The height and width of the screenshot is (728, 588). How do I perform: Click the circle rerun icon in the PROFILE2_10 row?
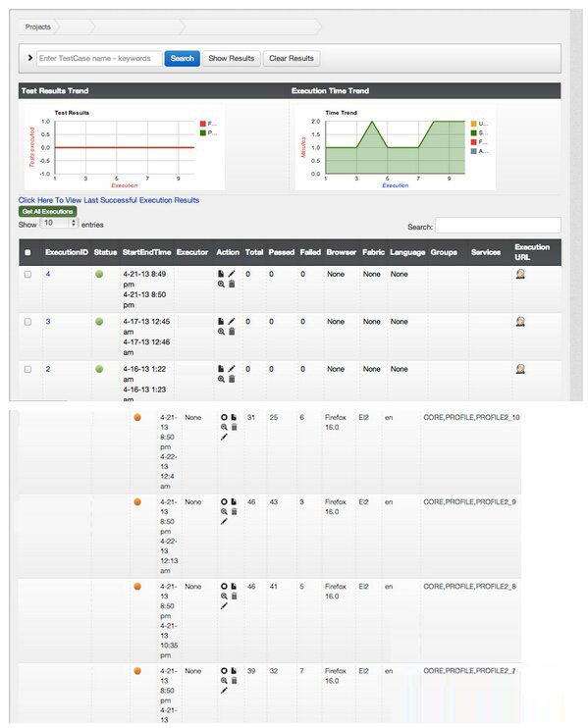point(224,417)
